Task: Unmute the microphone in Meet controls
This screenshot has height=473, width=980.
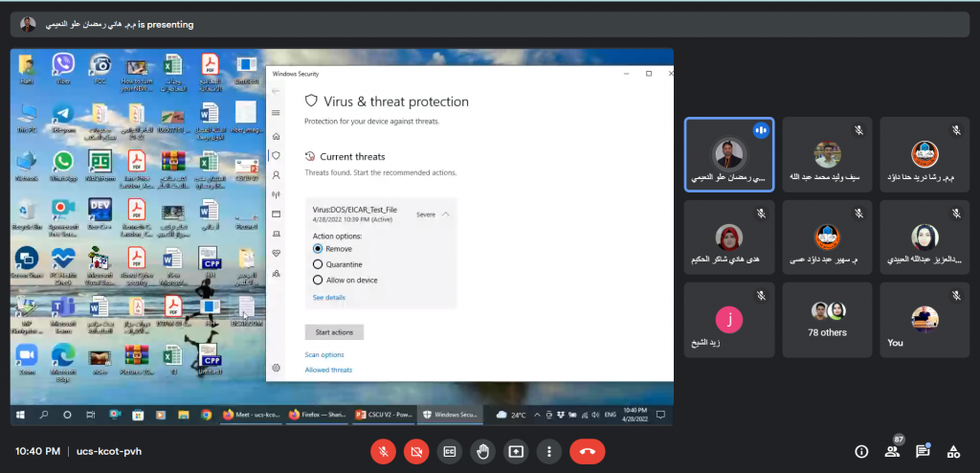Action: [383, 451]
